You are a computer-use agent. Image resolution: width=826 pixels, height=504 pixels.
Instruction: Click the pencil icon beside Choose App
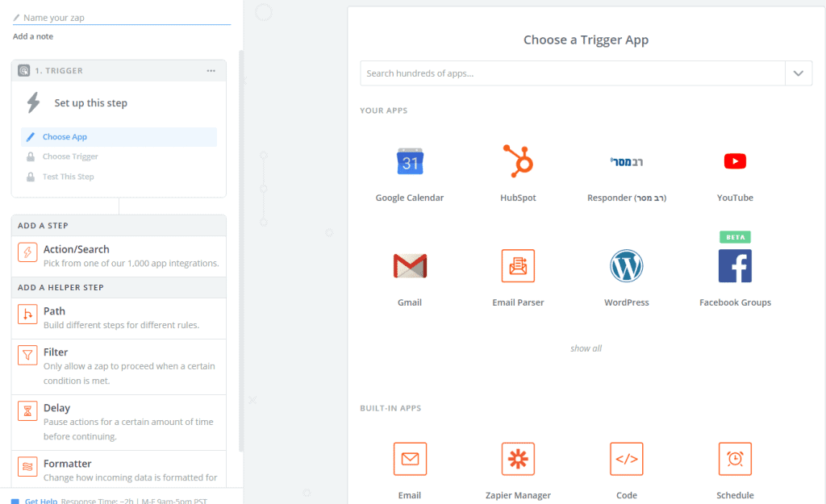click(x=31, y=137)
